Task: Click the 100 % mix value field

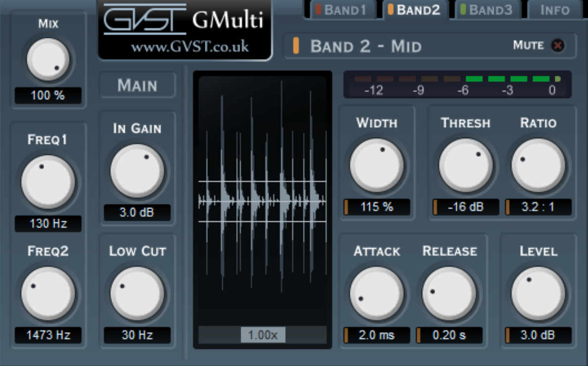Action: pos(48,96)
